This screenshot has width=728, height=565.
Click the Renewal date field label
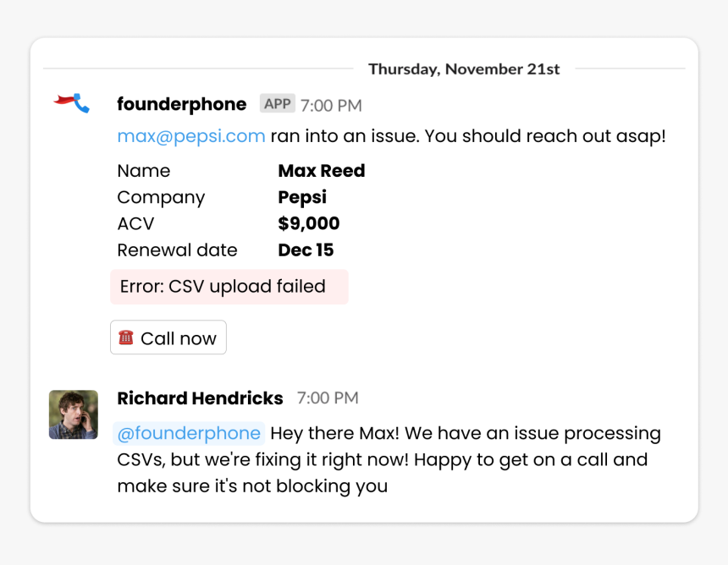(x=178, y=250)
